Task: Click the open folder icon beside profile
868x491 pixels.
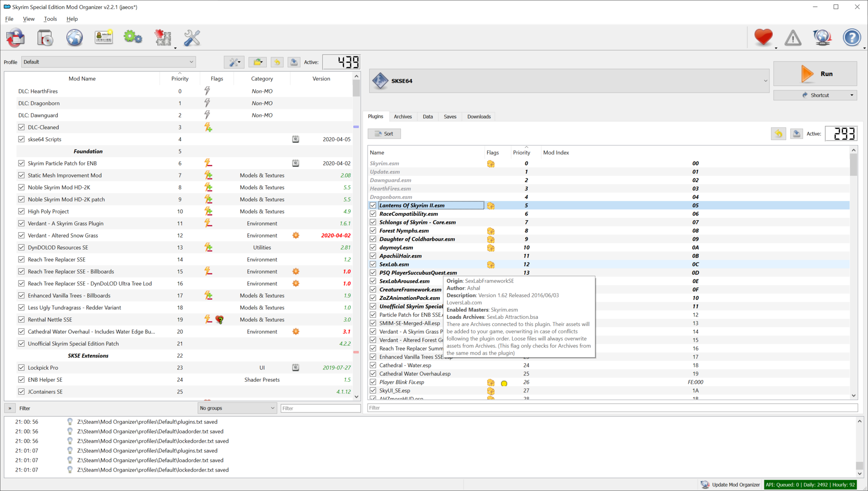Action: point(257,62)
